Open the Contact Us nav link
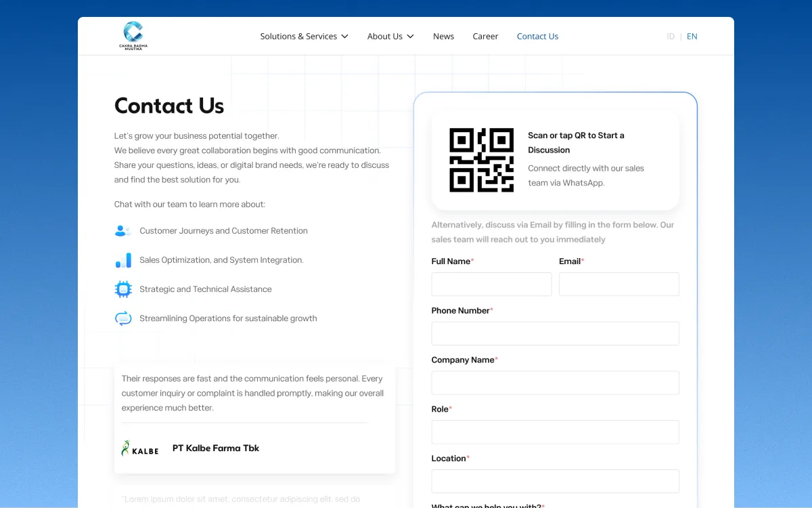 tap(537, 37)
